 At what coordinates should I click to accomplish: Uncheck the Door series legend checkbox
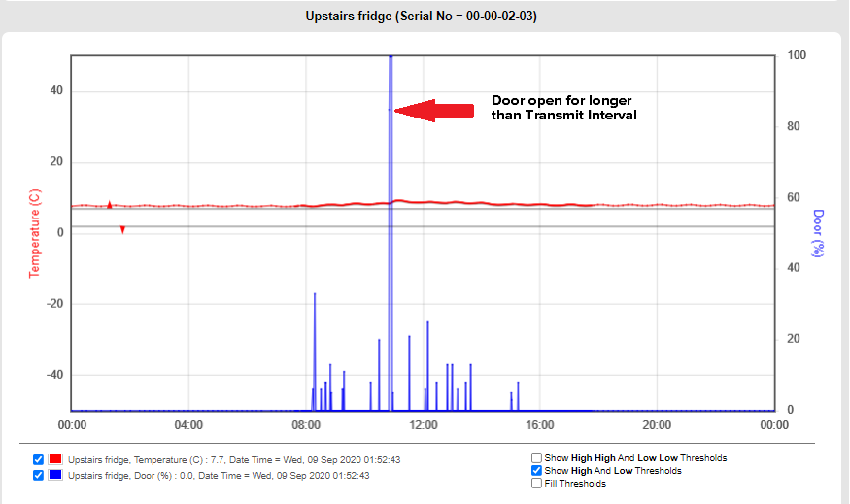pyautogui.click(x=38, y=475)
